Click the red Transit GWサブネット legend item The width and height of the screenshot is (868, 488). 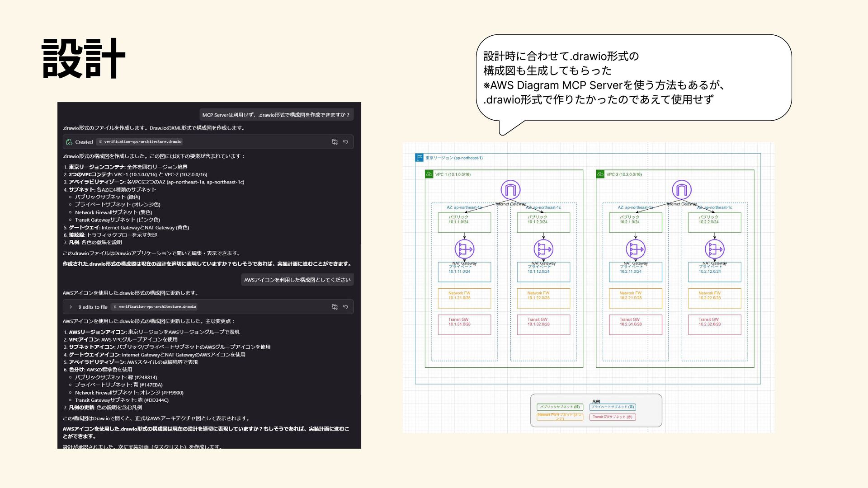click(x=613, y=417)
